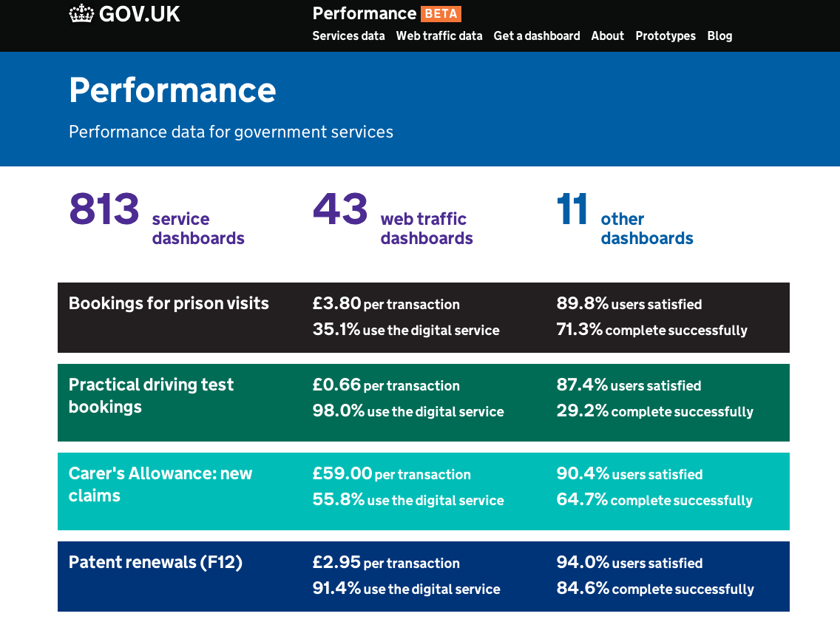Open the Bookings for prison visits dashboard
840x622 pixels.
[x=169, y=303]
